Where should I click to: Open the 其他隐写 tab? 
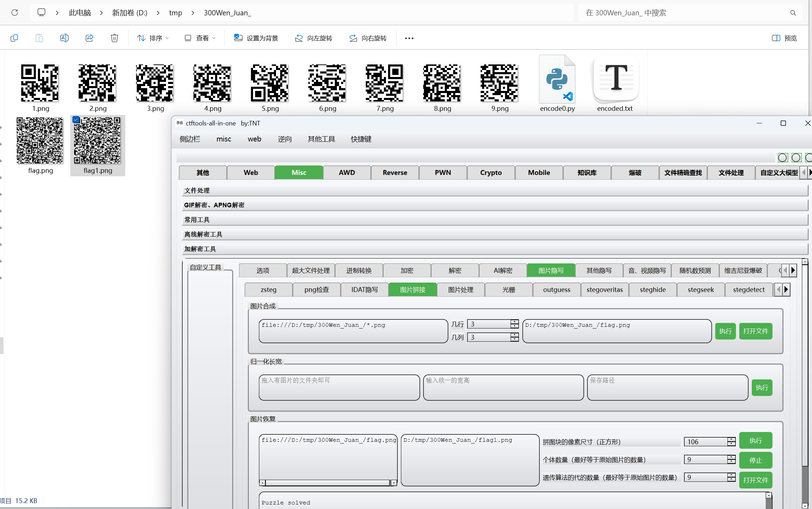click(599, 270)
